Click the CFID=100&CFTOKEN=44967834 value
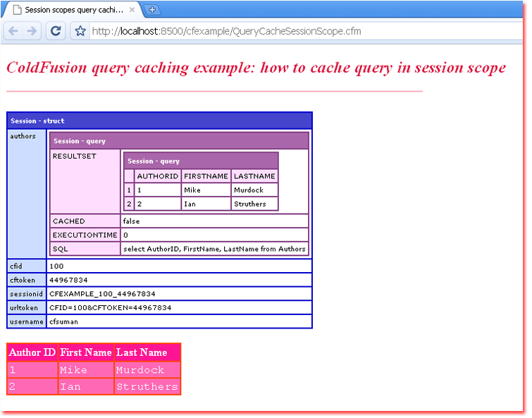This screenshot has height=418, width=532. (x=110, y=308)
